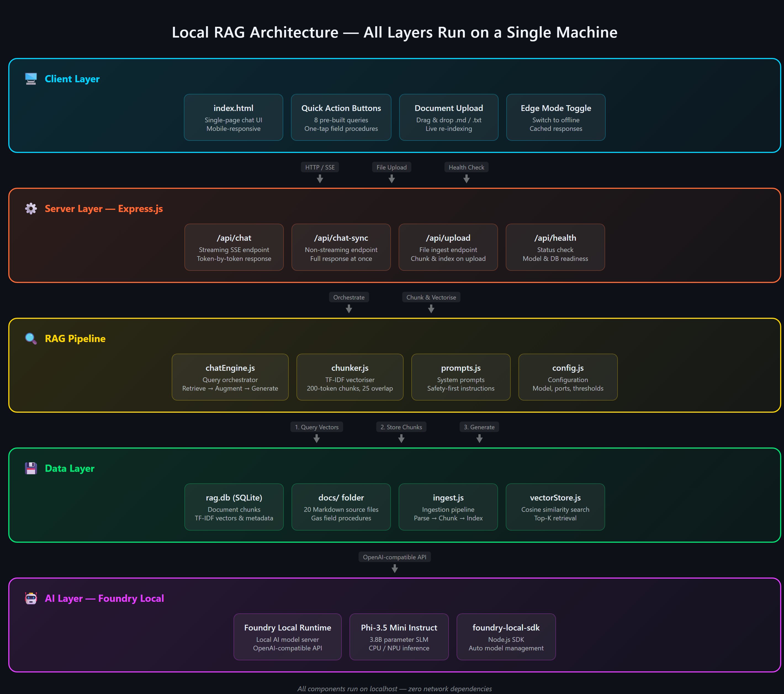This screenshot has height=694, width=784.
Task: Enable the Health Check connector
Action: (466, 167)
